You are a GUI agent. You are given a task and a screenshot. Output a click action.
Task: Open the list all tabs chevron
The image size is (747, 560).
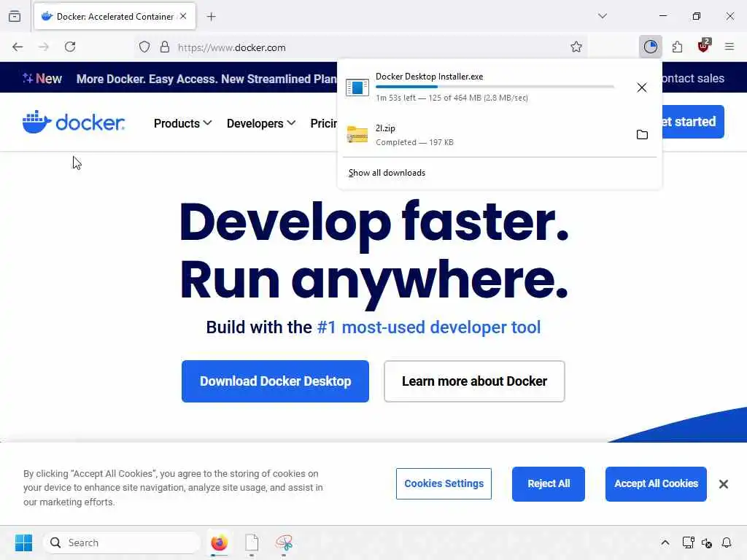pyautogui.click(x=603, y=16)
